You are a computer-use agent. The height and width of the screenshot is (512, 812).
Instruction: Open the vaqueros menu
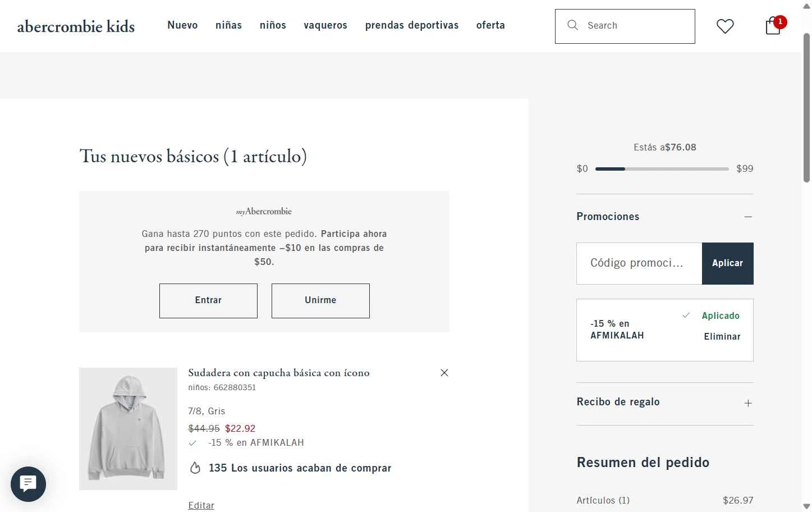[x=325, y=25]
